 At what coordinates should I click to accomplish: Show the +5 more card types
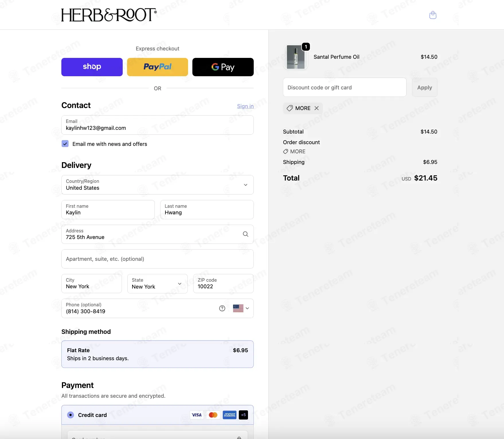(x=243, y=415)
